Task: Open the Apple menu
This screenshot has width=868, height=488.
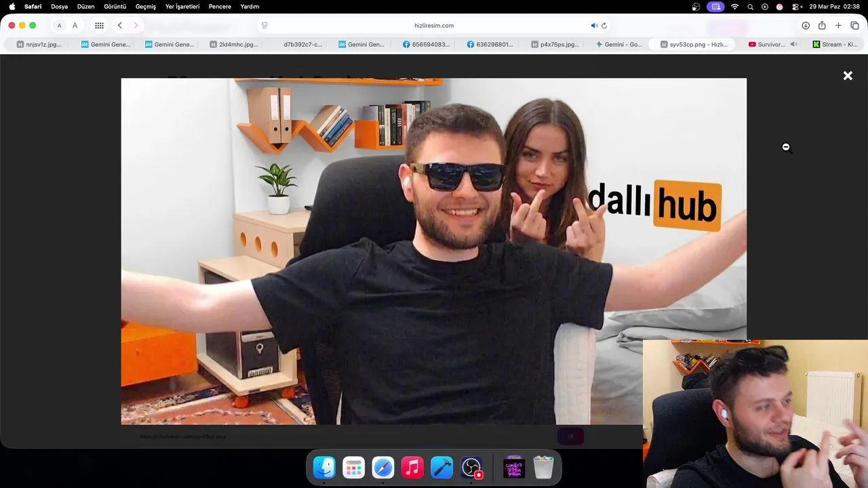Action: 12,7
